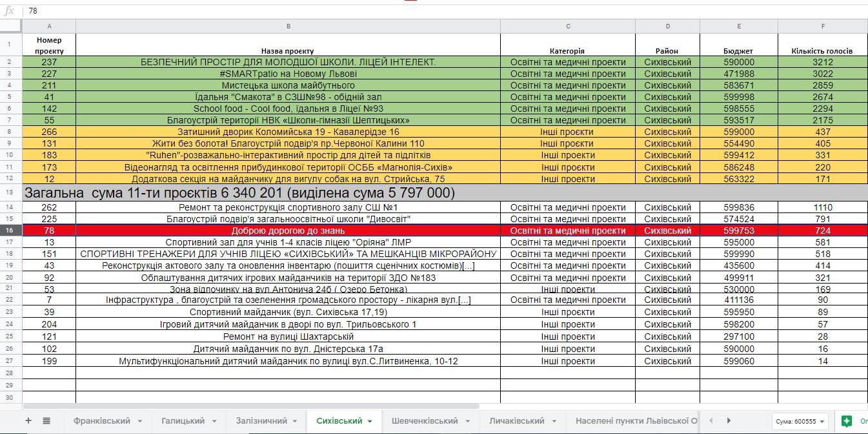Screen dimensions: 868x434
Task: Select column B header
Action: (x=288, y=26)
